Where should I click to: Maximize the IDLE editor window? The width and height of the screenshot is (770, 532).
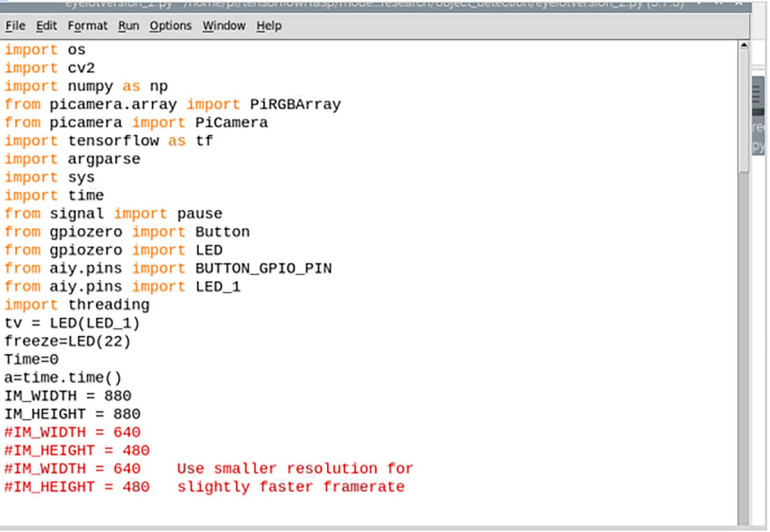point(718,4)
